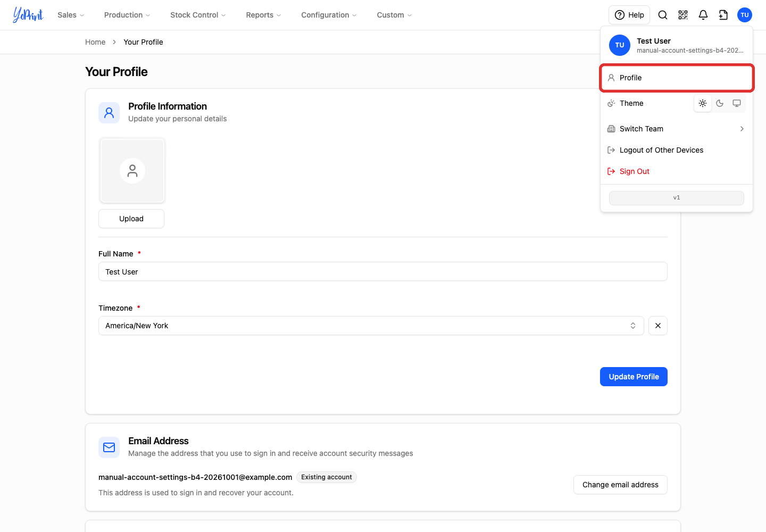Image resolution: width=766 pixels, height=532 pixels.
Task: Click the Update Profile button
Action: (634, 377)
